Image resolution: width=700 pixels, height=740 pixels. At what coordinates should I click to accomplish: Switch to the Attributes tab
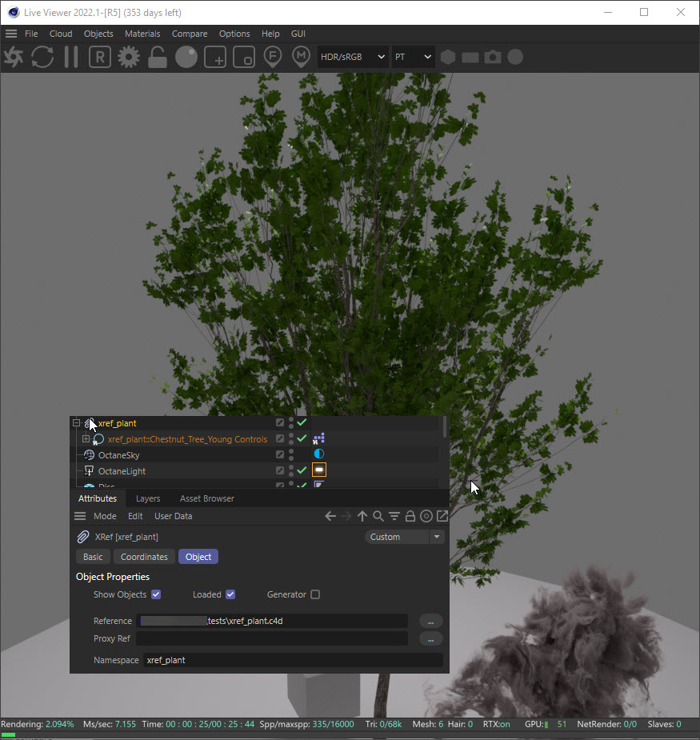click(98, 498)
